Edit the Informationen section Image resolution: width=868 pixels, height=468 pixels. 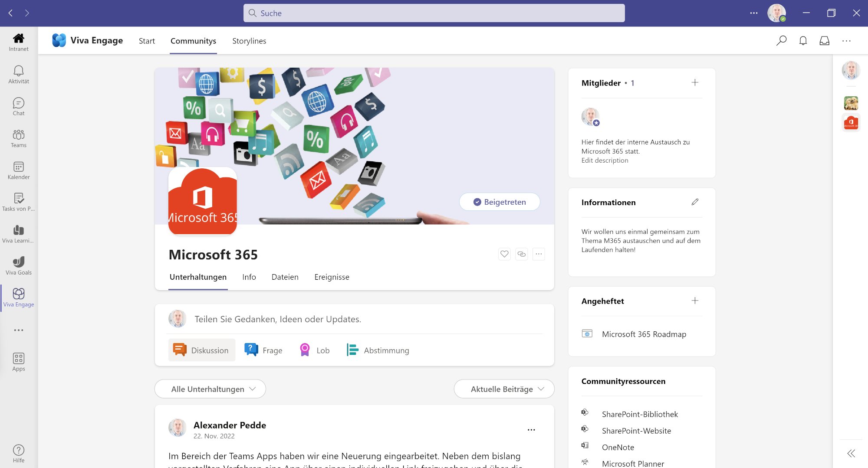coord(695,202)
